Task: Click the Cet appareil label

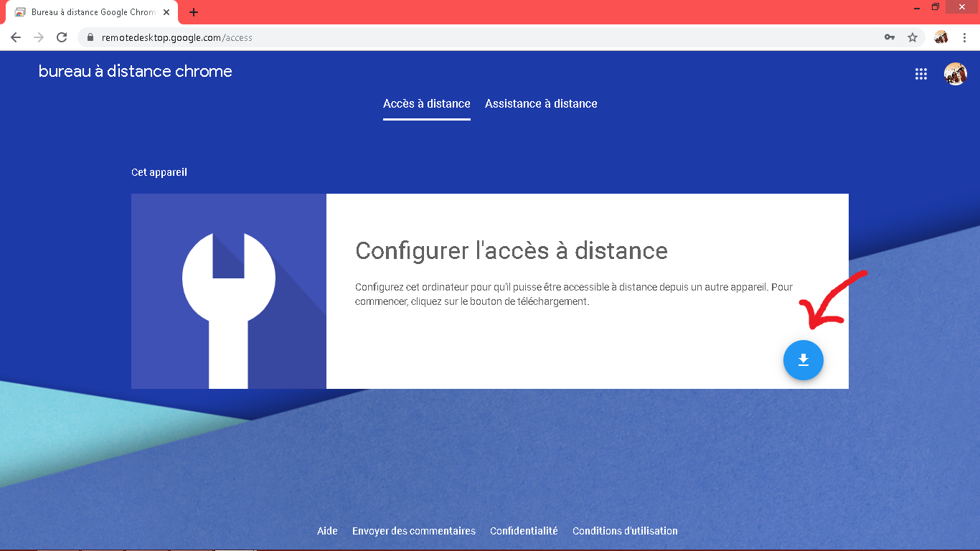Action: coord(159,172)
